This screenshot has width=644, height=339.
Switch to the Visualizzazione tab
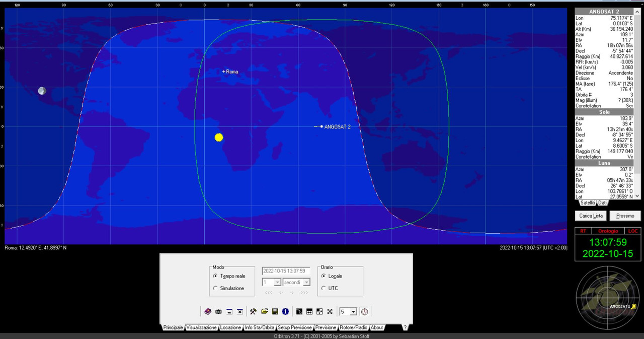(201, 327)
